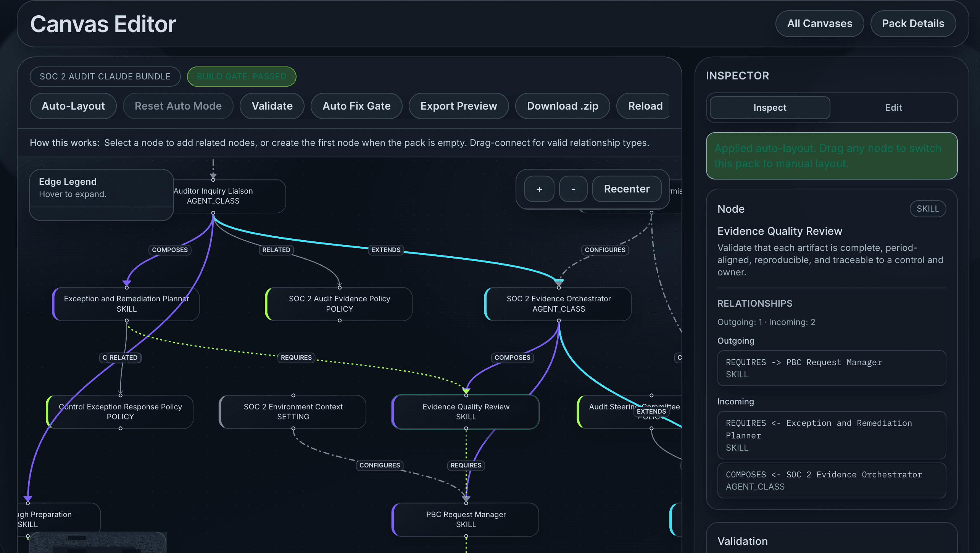Open All Canvases
980x553 pixels.
point(820,23)
